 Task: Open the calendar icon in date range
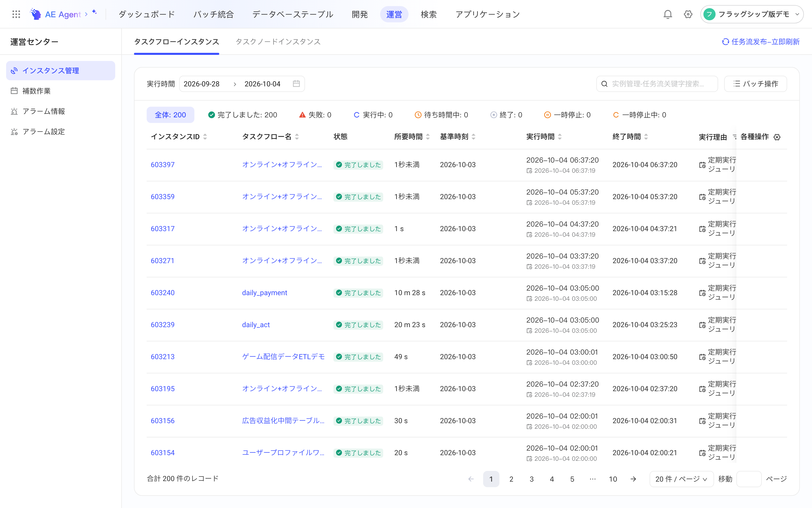click(x=296, y=84)
